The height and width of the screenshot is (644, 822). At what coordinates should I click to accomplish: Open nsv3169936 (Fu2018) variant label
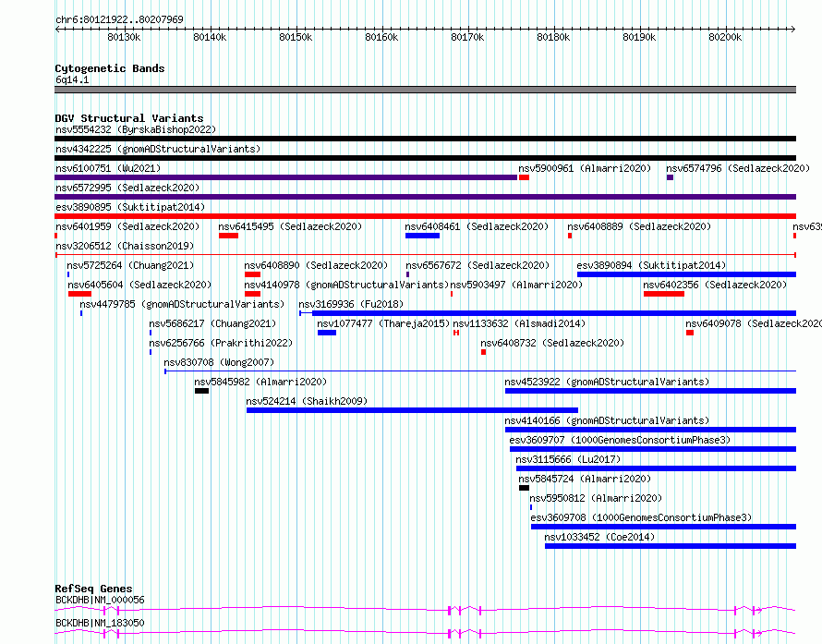coord(351,304)
